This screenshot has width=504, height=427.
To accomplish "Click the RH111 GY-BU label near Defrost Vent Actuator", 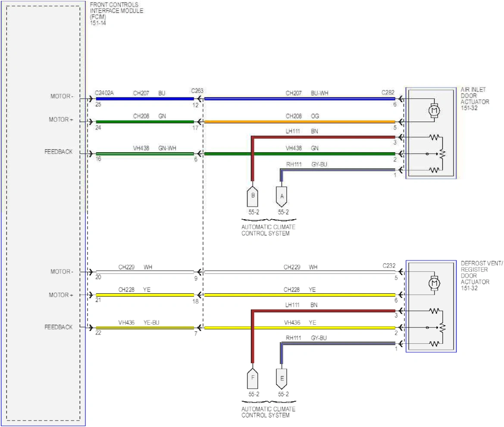I will (306, 338).
